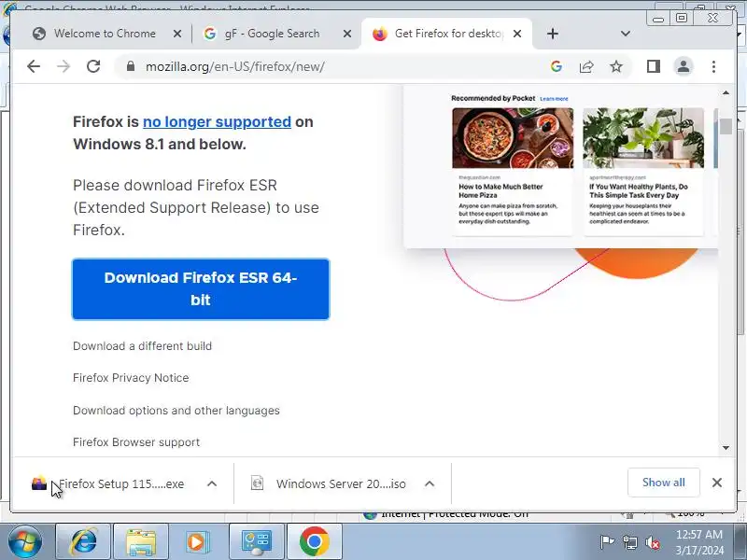
Task: Click the page scrollbar down arrow
Action: click(726, 448)
